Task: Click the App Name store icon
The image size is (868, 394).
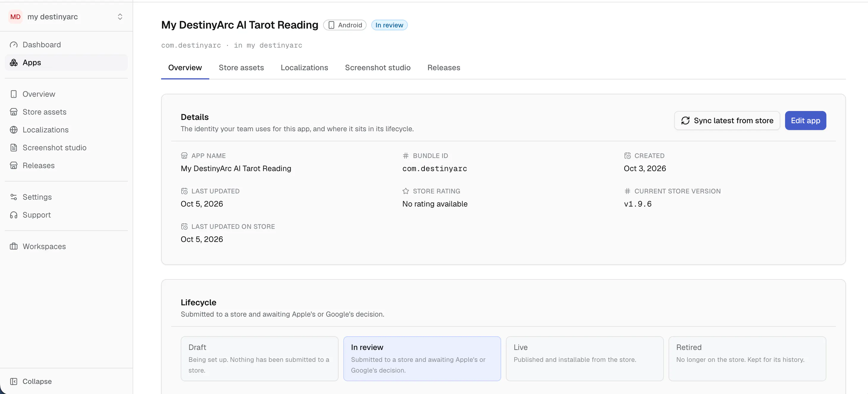Action: tap(184, 156)
